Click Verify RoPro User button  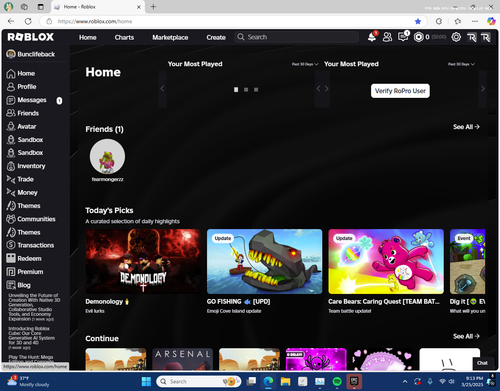(x=400, y=91)
